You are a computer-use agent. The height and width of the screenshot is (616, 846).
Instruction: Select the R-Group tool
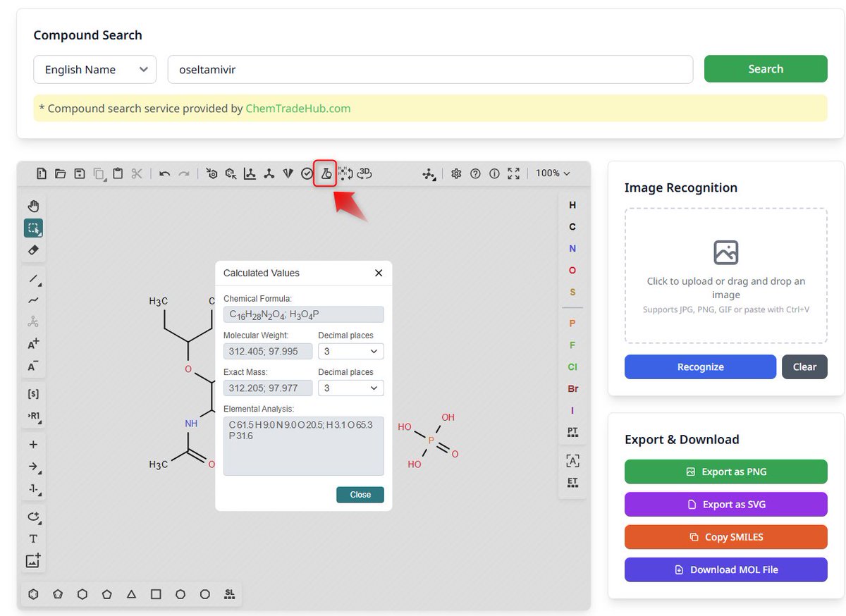pyautogui.click(x=33, y=416)
